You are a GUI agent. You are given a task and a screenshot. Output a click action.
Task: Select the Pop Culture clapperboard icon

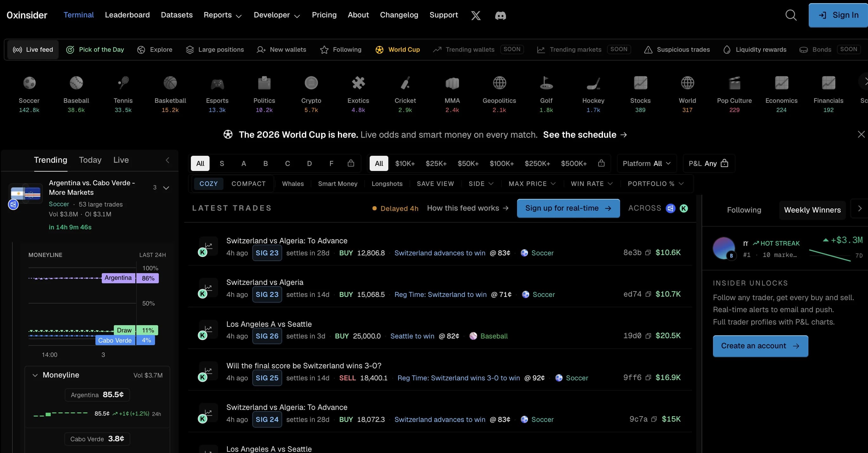(735, 83)
